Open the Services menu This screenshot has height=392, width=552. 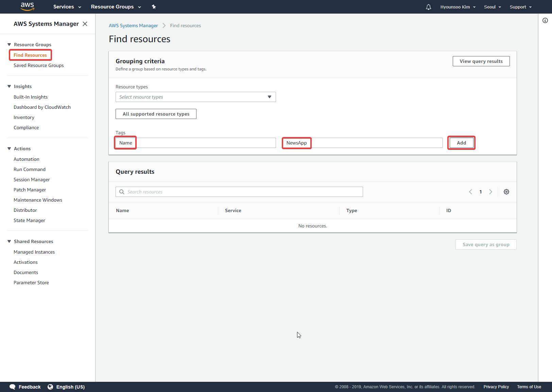tap(67, 7)
